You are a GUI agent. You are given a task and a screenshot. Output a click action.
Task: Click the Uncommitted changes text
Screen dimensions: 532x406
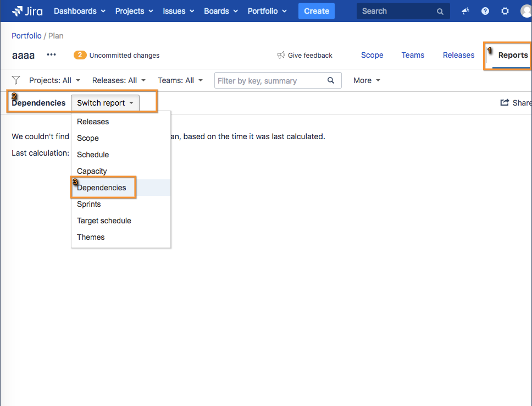click(124, 56)
